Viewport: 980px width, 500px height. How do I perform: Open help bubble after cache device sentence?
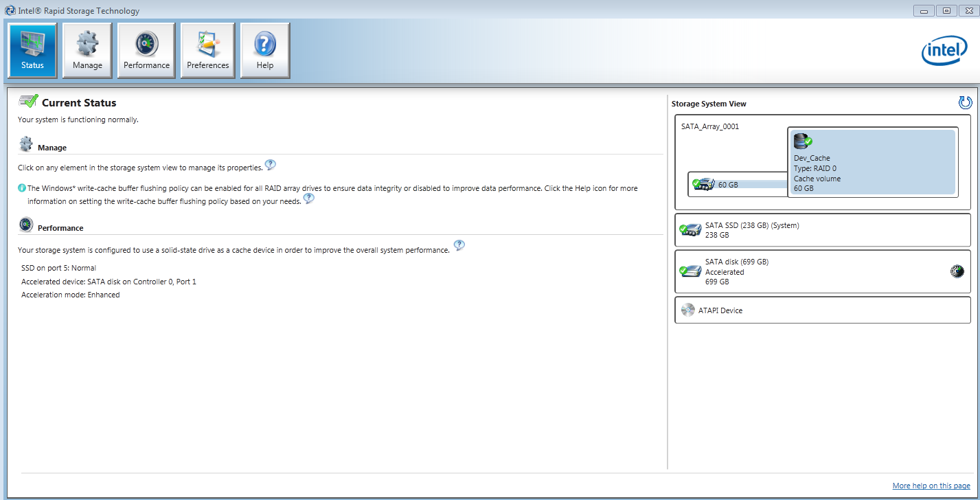459,246
